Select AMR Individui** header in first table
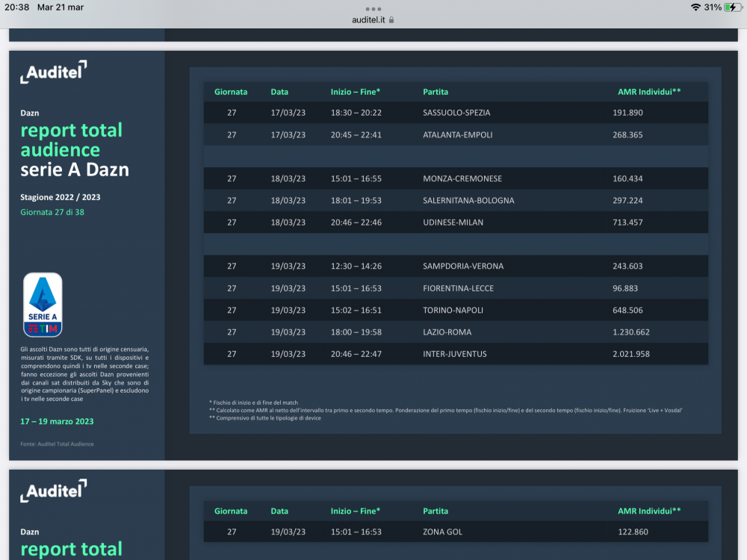 pyautogui.click(x=649, y=92)
